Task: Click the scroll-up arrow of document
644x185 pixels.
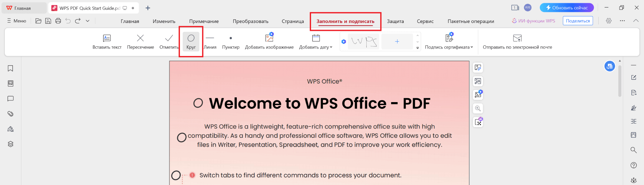Action: [620, 61]
